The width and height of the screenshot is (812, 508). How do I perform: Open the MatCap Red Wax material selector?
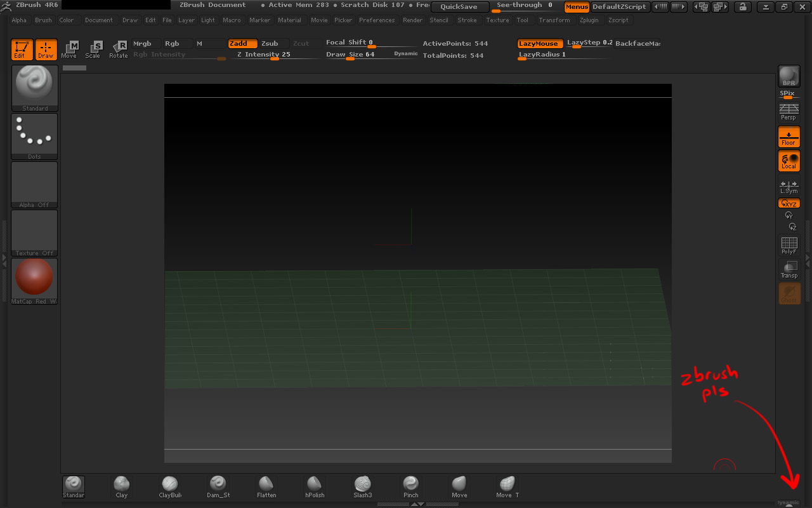click(x=34, y=281)
